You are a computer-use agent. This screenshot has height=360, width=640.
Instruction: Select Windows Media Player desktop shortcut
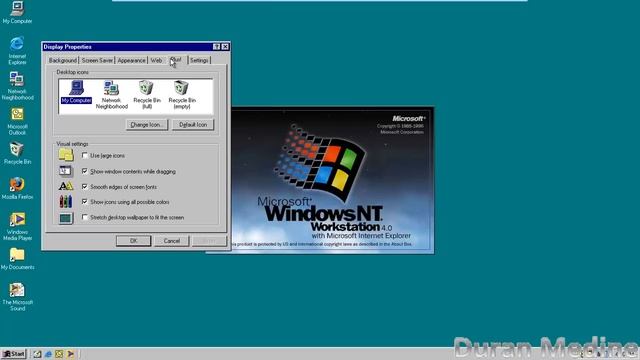pos(17,226)
